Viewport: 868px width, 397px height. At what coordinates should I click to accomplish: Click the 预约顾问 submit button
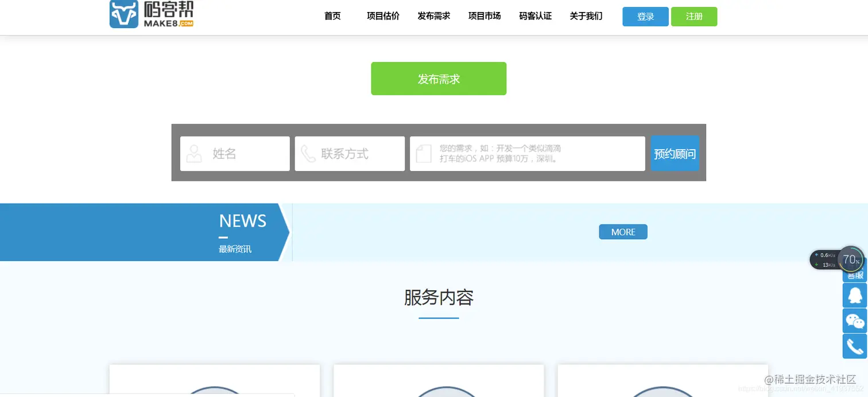pos(675,154)
